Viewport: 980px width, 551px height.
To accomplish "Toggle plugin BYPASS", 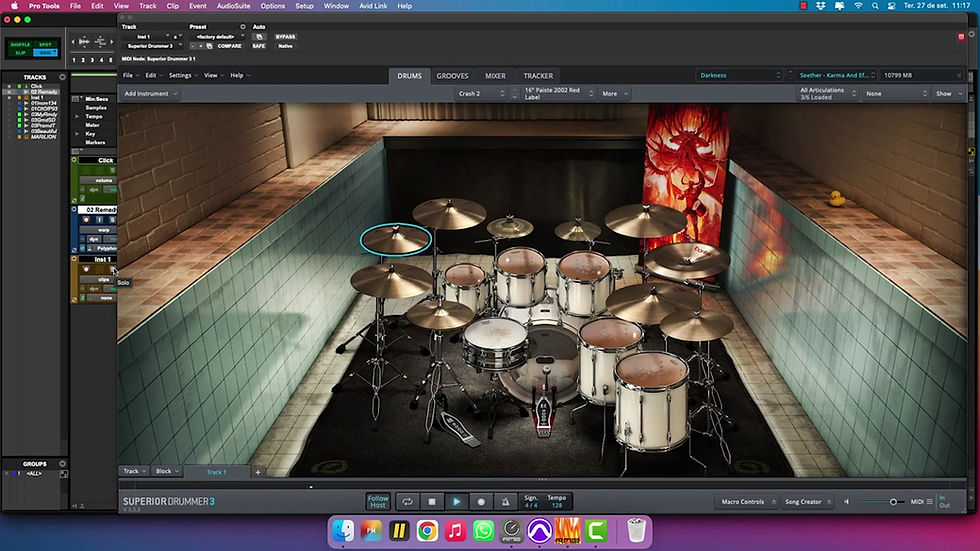I will point(285,37).
